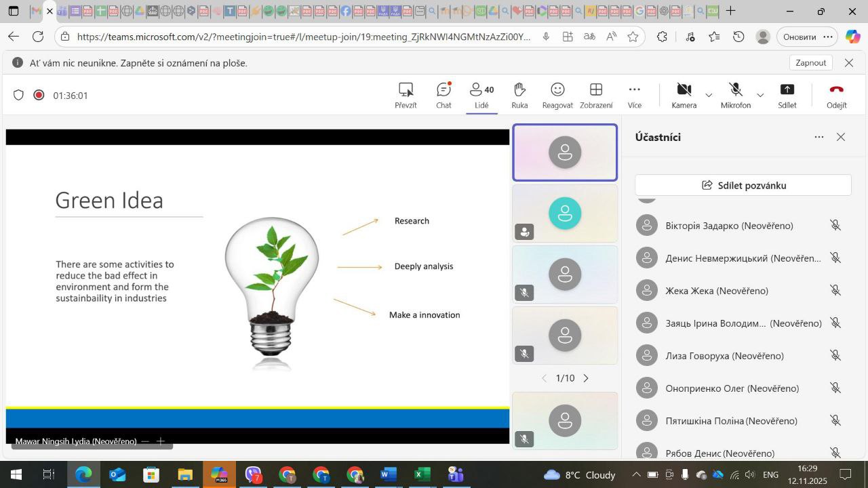Expand Mikrofon options dropdown arrow
This screenshot has height=488, width=868.
click(x=760, y=96)
